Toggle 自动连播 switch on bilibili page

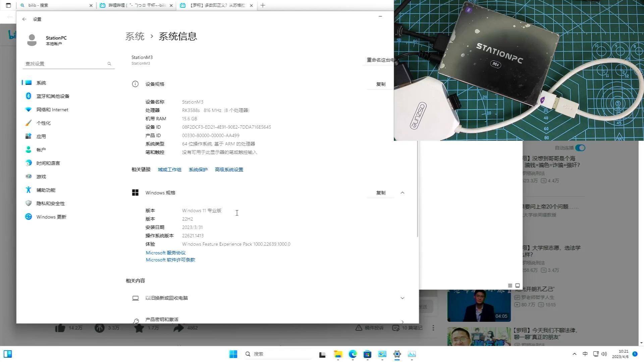580,148
